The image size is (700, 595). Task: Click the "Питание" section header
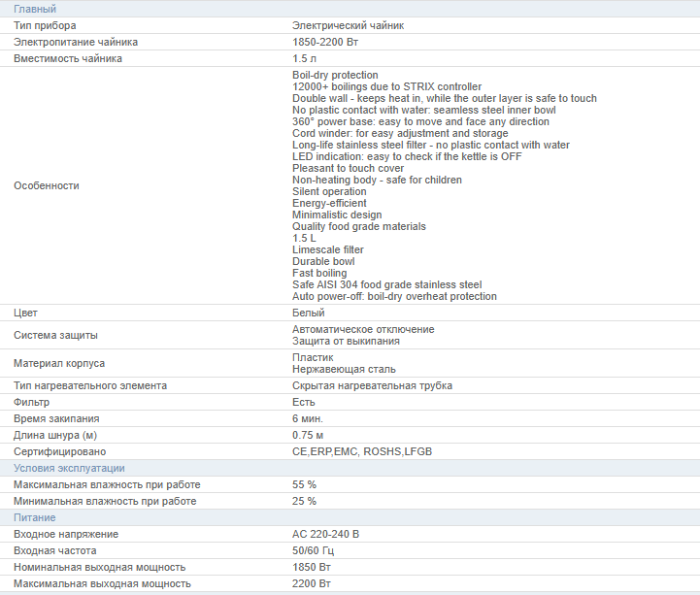point(34,517)
